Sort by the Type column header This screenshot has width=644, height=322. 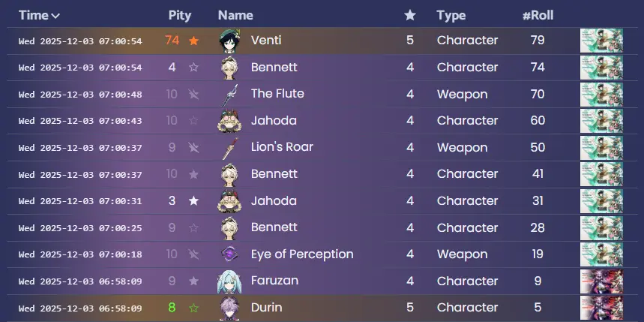pyautogui.click(x=451, y=15)
